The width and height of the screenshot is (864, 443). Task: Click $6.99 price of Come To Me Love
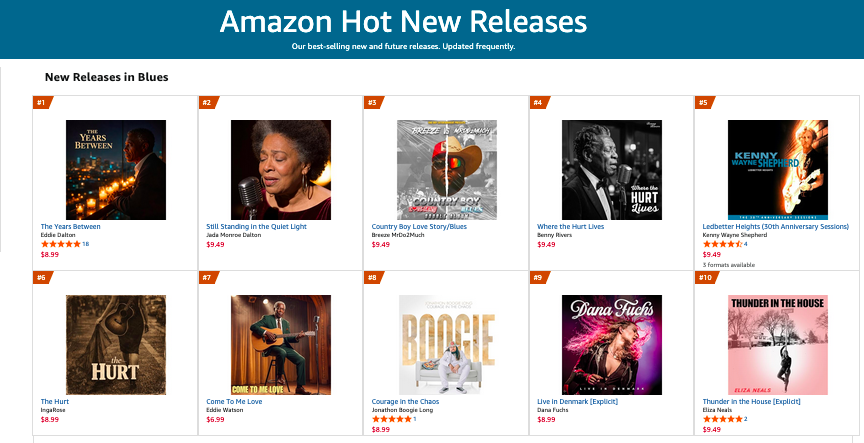(x=215, y=419)
